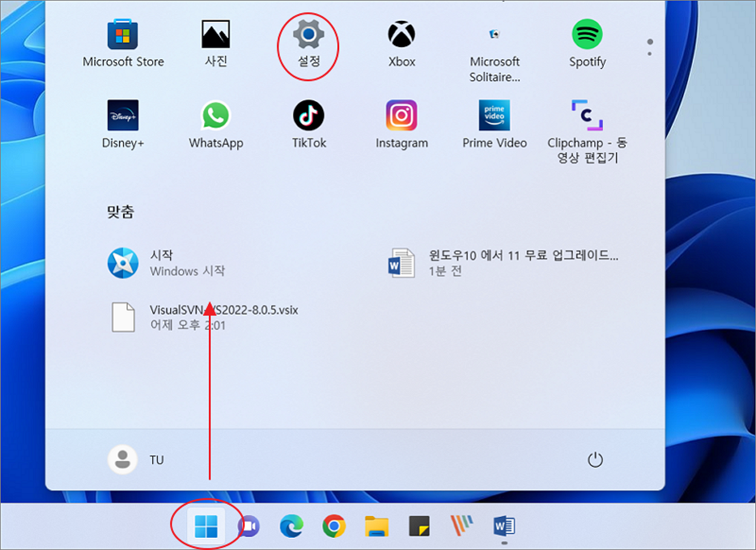Viewport: 756px width, 550px height.
Task: Open the 윈도우10 에서 11 무료 업그레이드 Word document
Action: (x=503, y=263)
